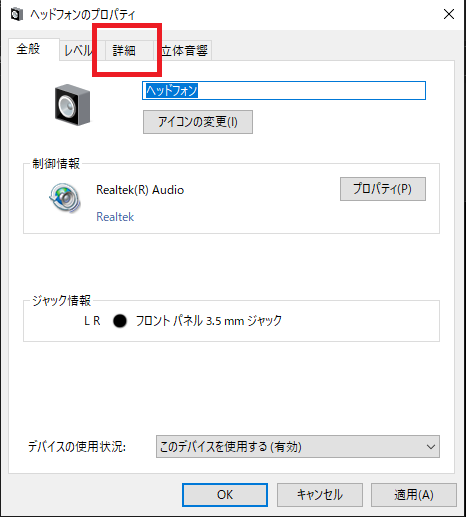The width and height of the screenshot is (466, 517).
Task: Click the Realtek(R) Audio text
Action: pyautogui.click(x=140, y=190)
